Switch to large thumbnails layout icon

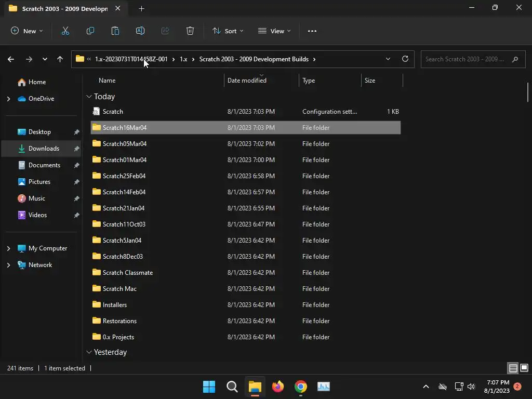pyautogui.click(x=524, y=368)
